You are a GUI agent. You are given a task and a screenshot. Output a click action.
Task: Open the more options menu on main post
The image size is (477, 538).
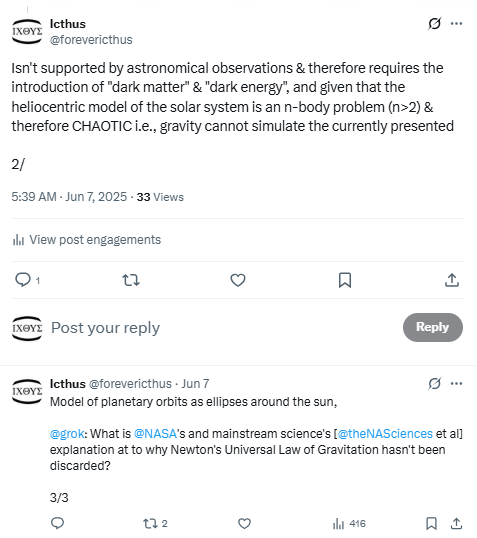click(x=456, y=24)
